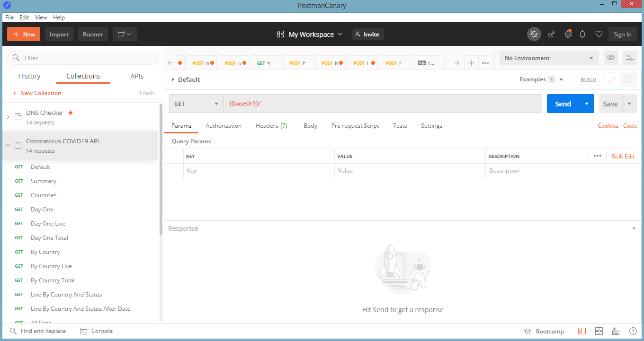644x341 pixels.
Task: Open Postman settings via the gear icon
Action: [568, 34]
